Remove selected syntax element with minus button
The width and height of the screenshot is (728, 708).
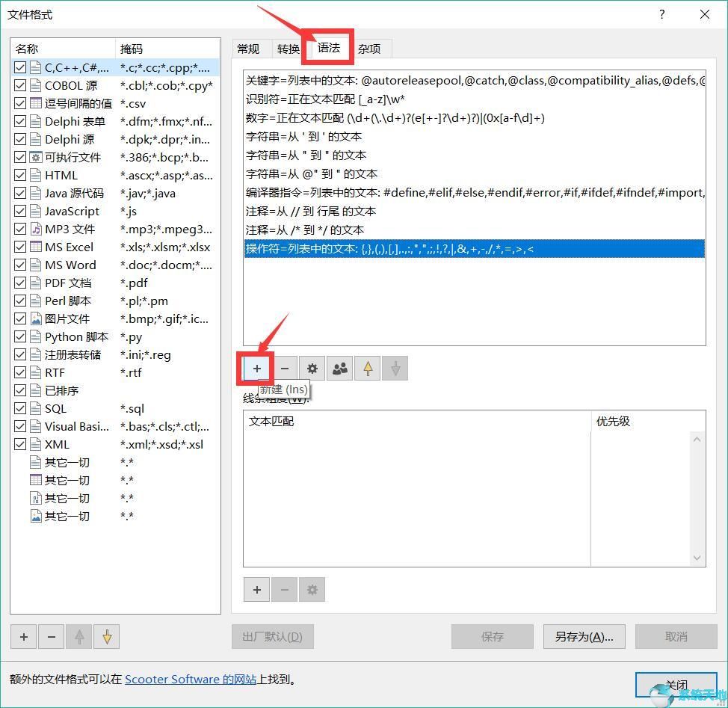pos(285,369)
